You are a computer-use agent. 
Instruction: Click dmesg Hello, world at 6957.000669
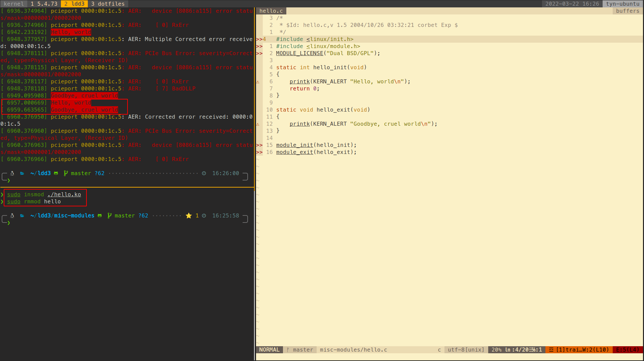coord(71,103)
